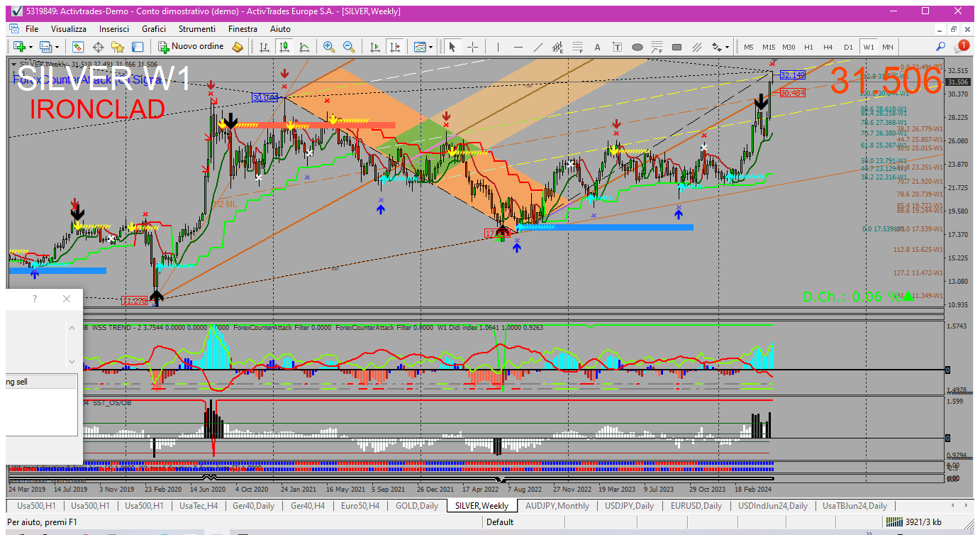Switch to the D1 timeframe

pos(848,47)
